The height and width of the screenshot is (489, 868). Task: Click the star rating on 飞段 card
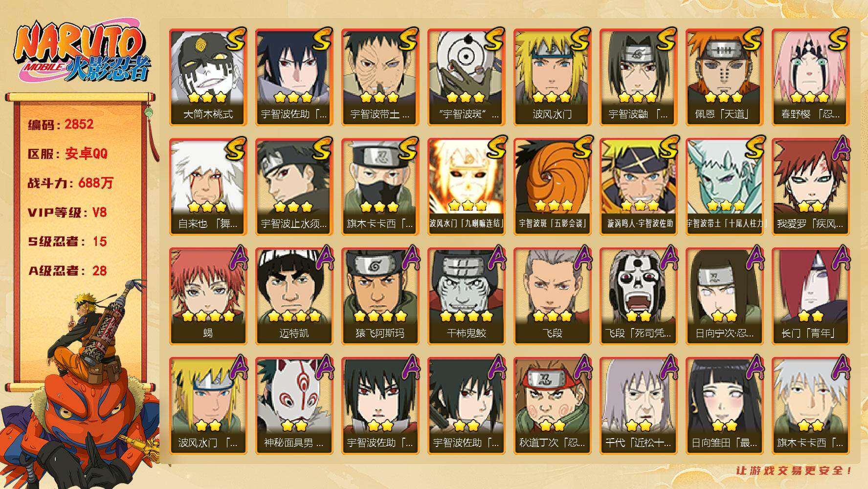pyautogui.click(x=553, y=316)
